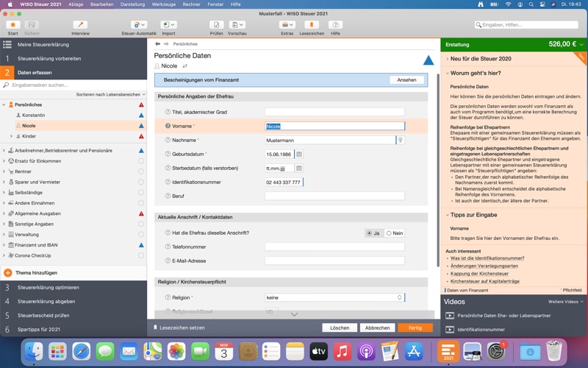Expand the Allgemeine Ausgaben section
Viewport: 588px width, 368px height.
[4, 213]
